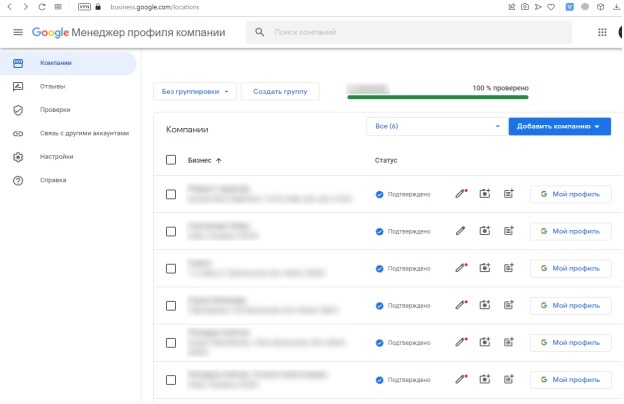
Task: Expand the Без группировки dropdown
Action: coord(195,92)
